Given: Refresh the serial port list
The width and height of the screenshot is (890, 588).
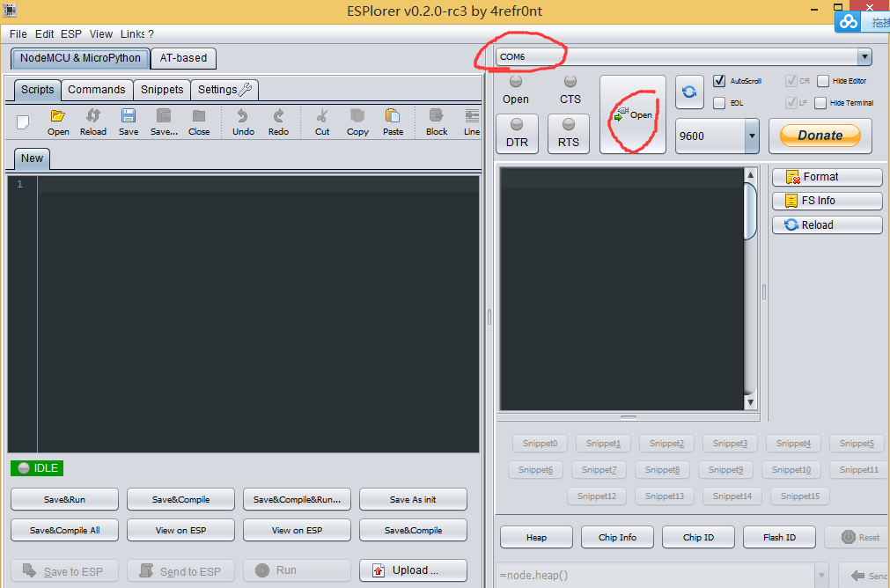Looking at the screenshot, I should pos(689,92).
